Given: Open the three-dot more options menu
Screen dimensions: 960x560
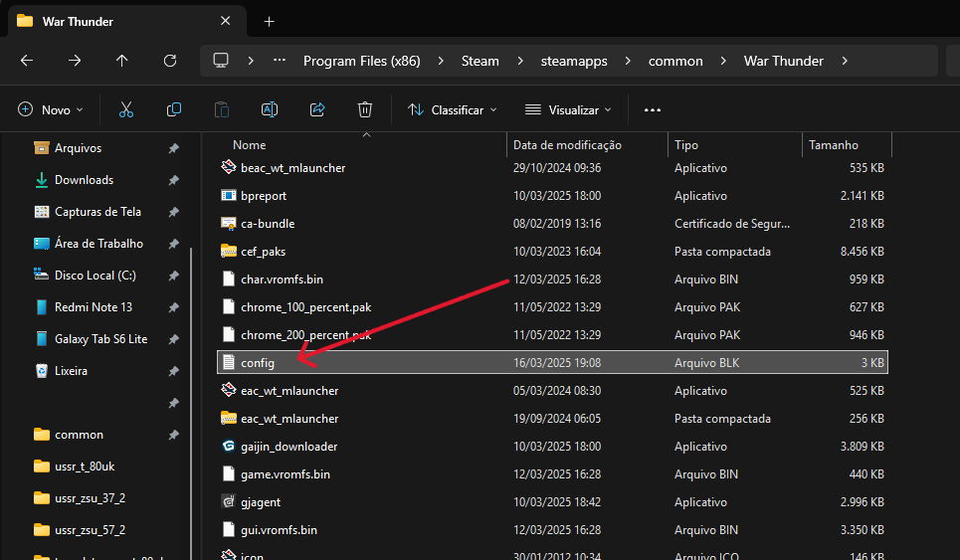Looking at the screenshot, I should coord(653,109).
